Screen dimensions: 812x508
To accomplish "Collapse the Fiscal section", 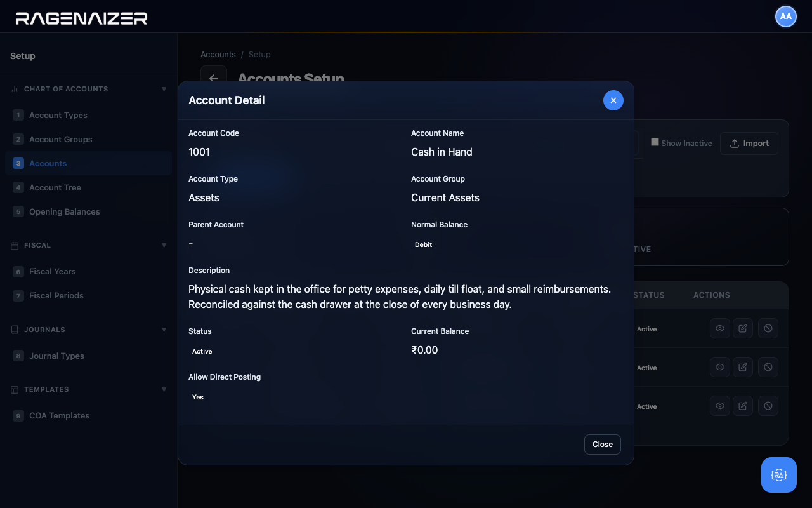I will tap(164, 245).
